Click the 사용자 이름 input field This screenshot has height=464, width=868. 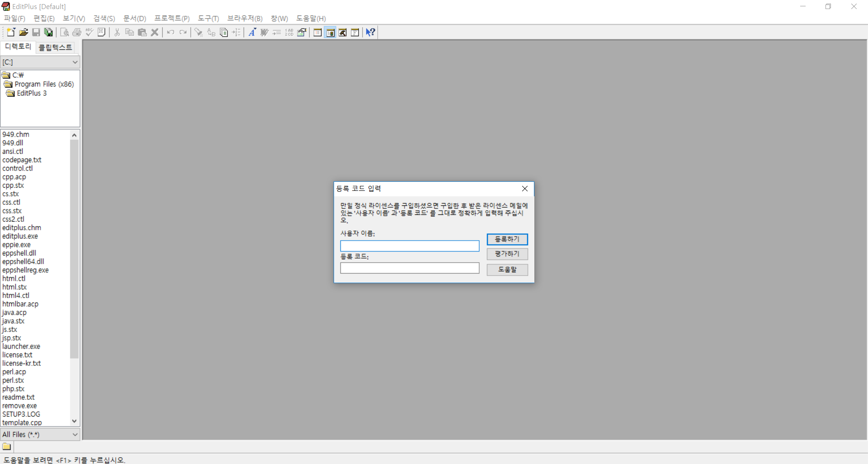click(410, 246)
